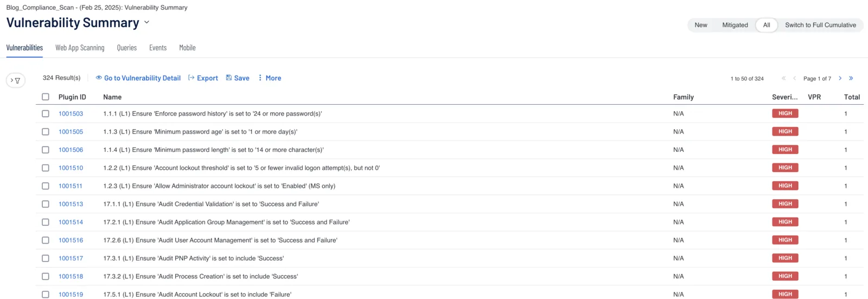Open the Queries tab
This screenshot has width=868, height=299.
coord(127,48)
